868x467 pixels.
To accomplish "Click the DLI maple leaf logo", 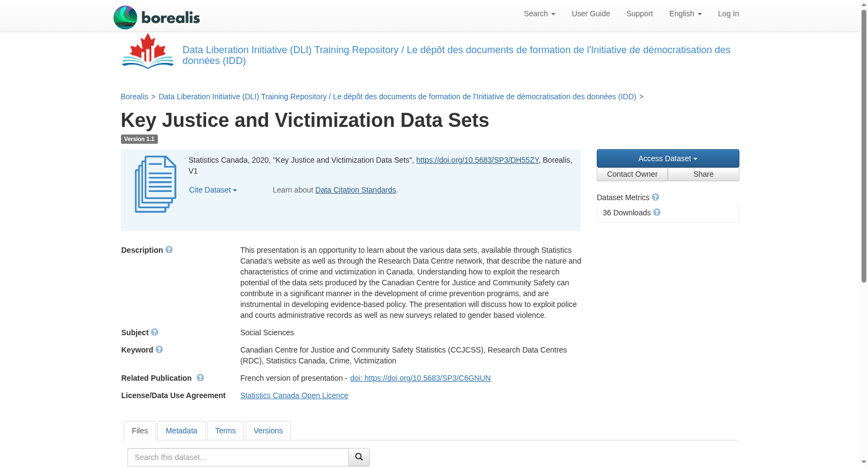I will point(148,51).
